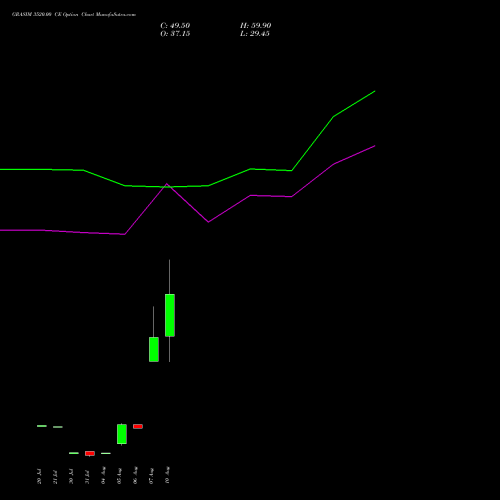Select the 31 Jul date label
The height and width of the screenshot is (500, 500).
87,477
